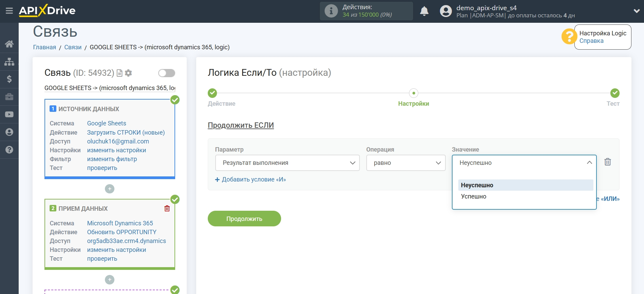Image resolution: width=644 pixels, height=294 pixels.
Task: Open Microsoft Dynamics 365 system link
Action: 120,223
